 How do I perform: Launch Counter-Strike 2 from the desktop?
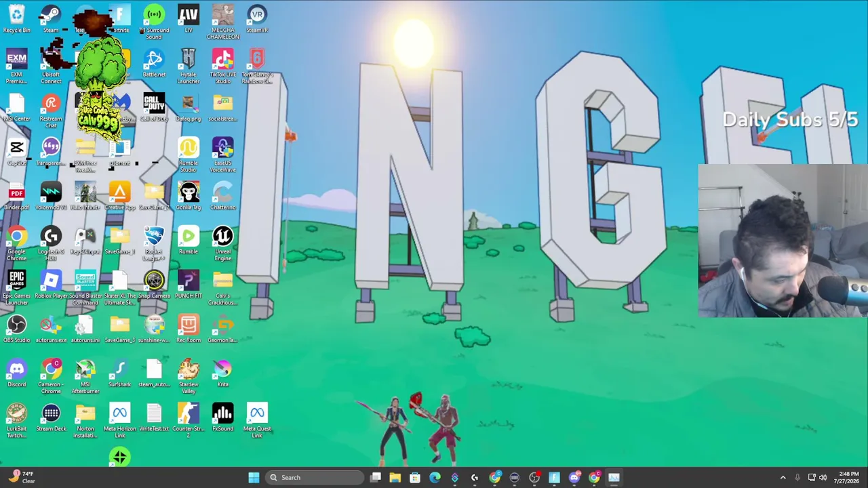(189, 421)
